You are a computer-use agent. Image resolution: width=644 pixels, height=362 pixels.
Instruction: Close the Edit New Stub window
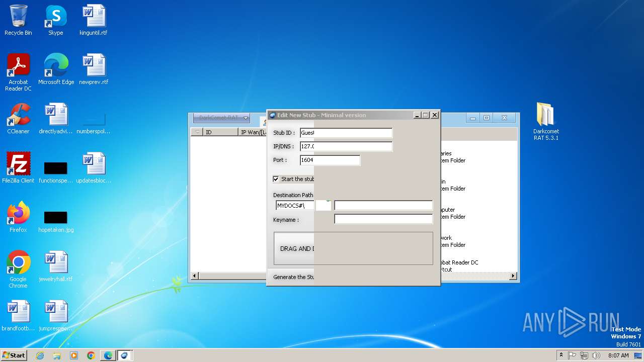[x=435, y=115]
